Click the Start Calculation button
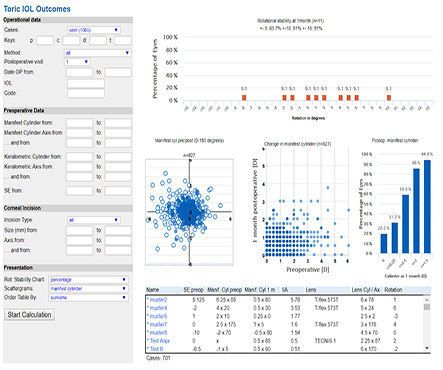Image resolution: width=443 pixels, height=370 pixels. coord(29,315)
